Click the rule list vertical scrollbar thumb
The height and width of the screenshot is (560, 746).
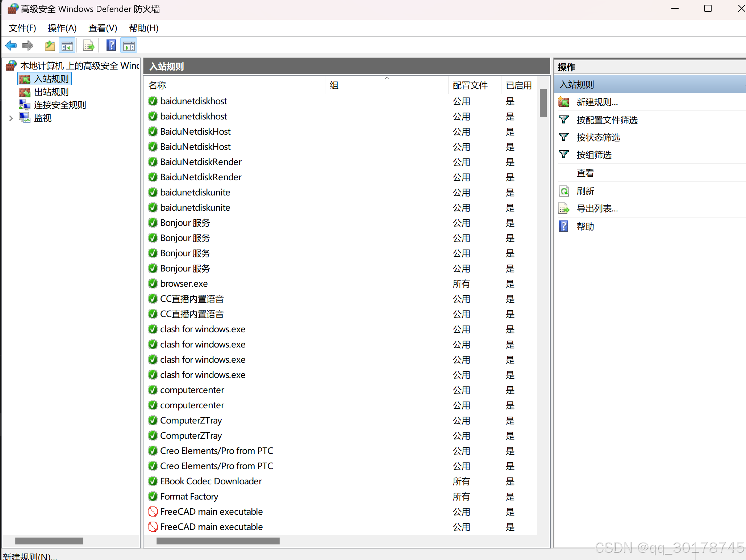click(x=543, y=103)
